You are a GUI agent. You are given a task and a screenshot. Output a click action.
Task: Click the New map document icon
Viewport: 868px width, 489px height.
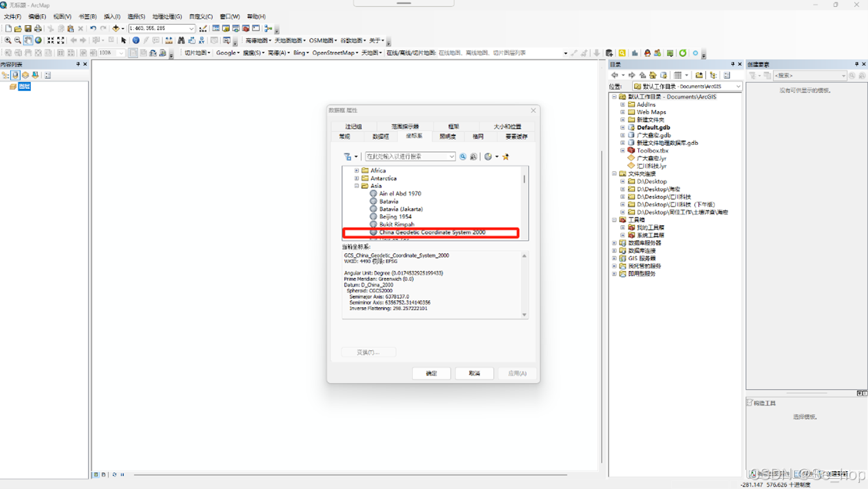[x=8, y=29]
